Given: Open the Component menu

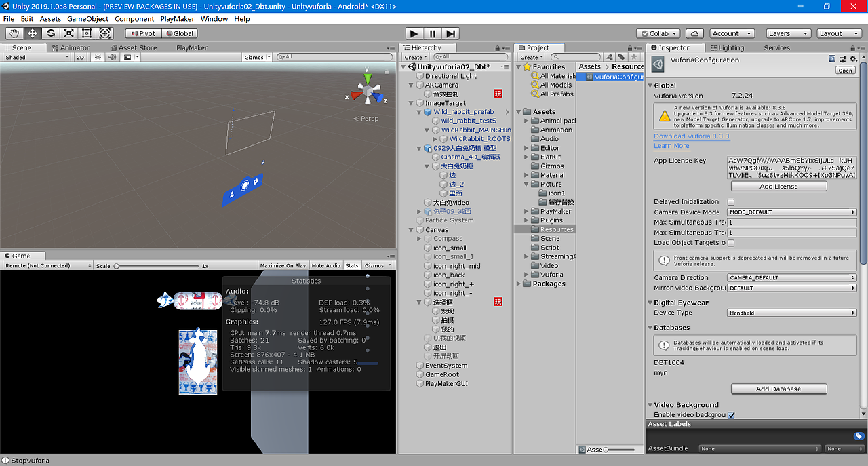Looking at the screenshot, I should coord(134,19).
